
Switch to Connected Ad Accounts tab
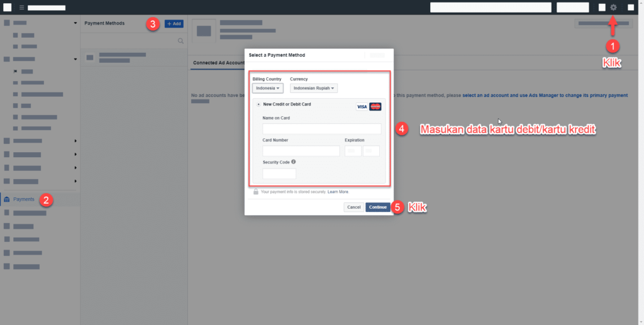click(218, 63)
